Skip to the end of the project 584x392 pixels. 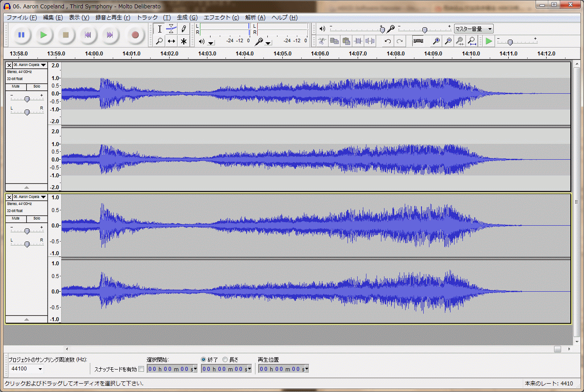point(110,35)
